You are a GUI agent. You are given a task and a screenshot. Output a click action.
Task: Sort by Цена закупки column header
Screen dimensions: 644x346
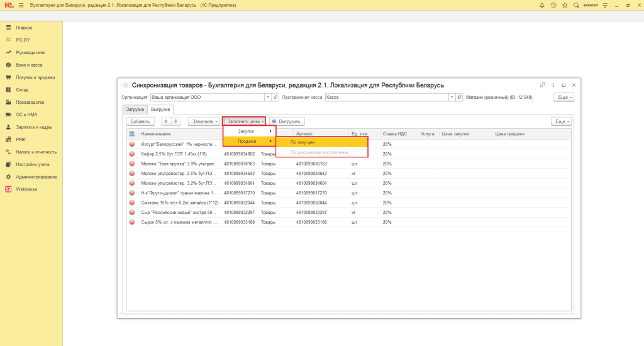tap(465, 133)
